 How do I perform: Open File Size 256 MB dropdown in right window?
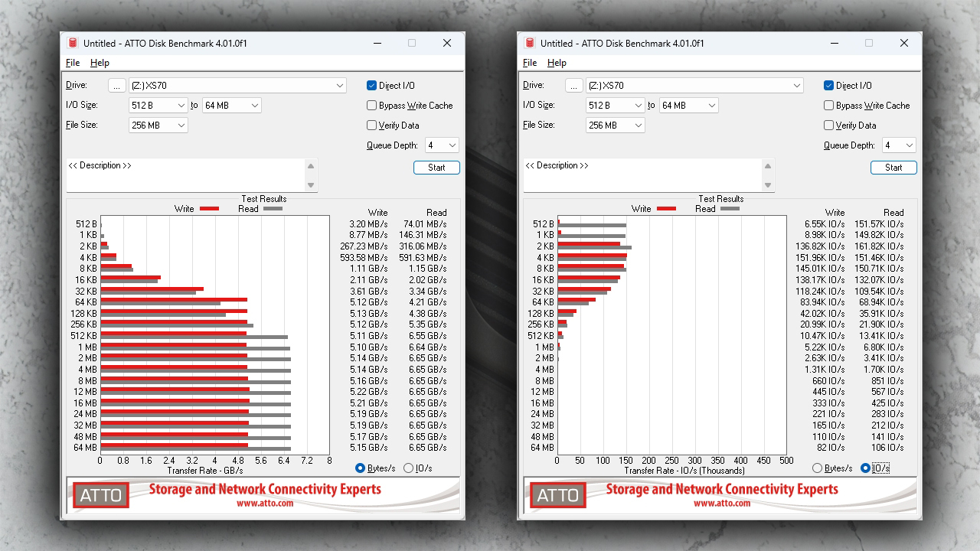[x=615, y=126]
